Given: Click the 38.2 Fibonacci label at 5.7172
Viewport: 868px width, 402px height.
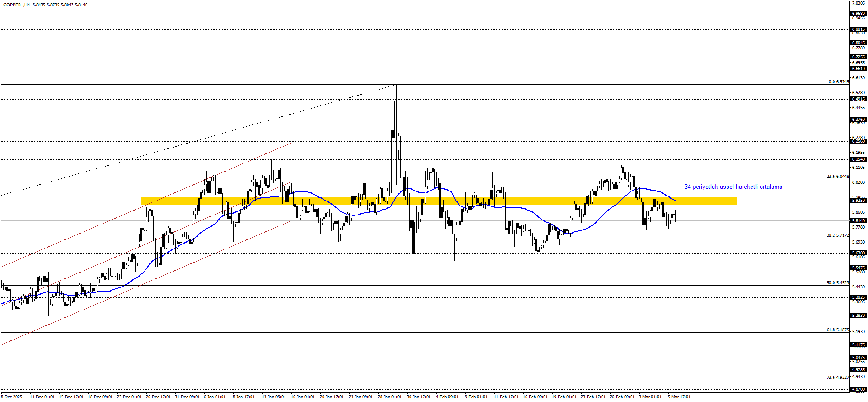Looking at the screenshot, I should pyautogui.click(x=837, y=235).
